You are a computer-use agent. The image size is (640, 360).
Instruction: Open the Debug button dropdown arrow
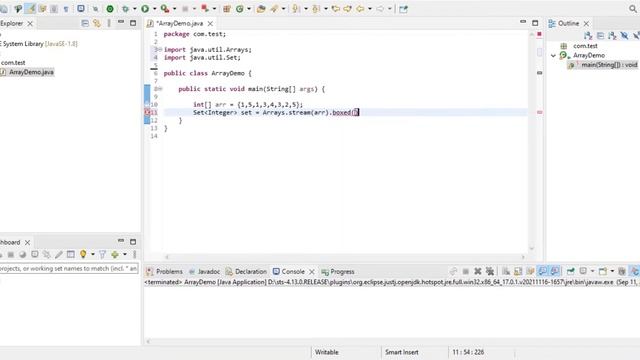click(134, 9)
